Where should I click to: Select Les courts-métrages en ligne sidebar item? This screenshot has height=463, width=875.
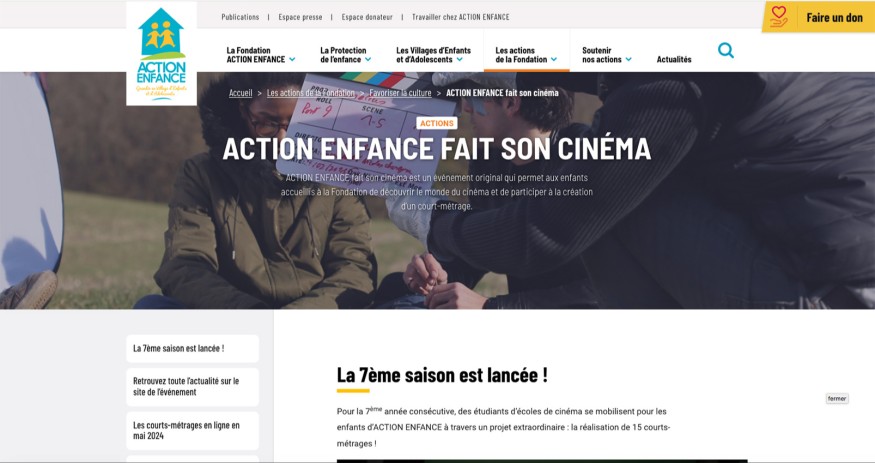[x=193, y=431]
